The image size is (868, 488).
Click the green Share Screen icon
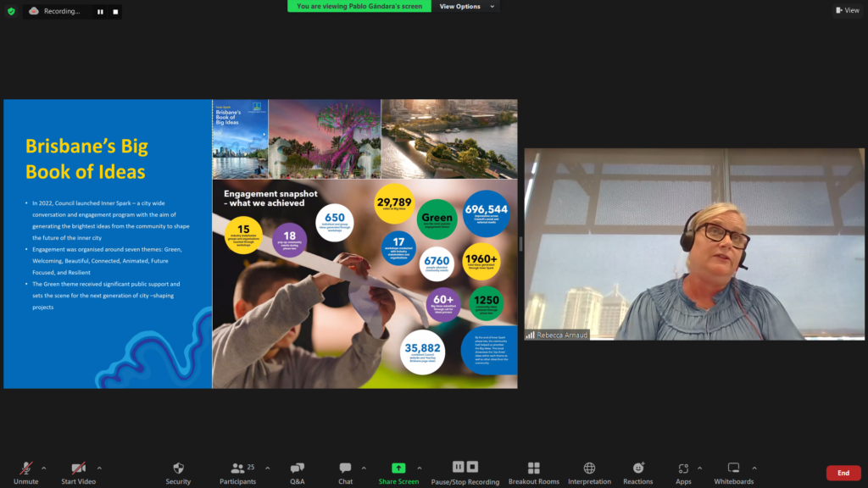pyautogui.click(x=398, y=468)
